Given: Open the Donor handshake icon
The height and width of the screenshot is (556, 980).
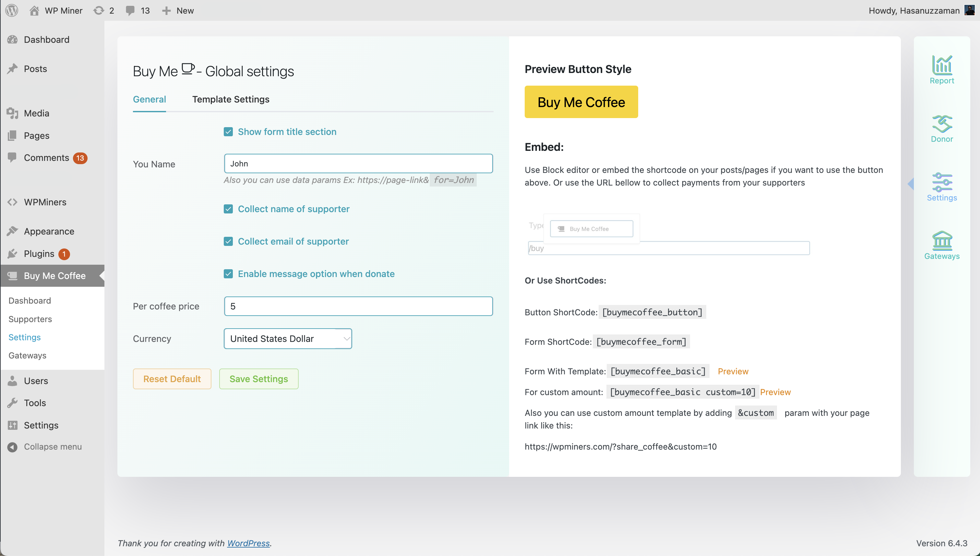Looking at the screenshot, I should pos(941,124).
